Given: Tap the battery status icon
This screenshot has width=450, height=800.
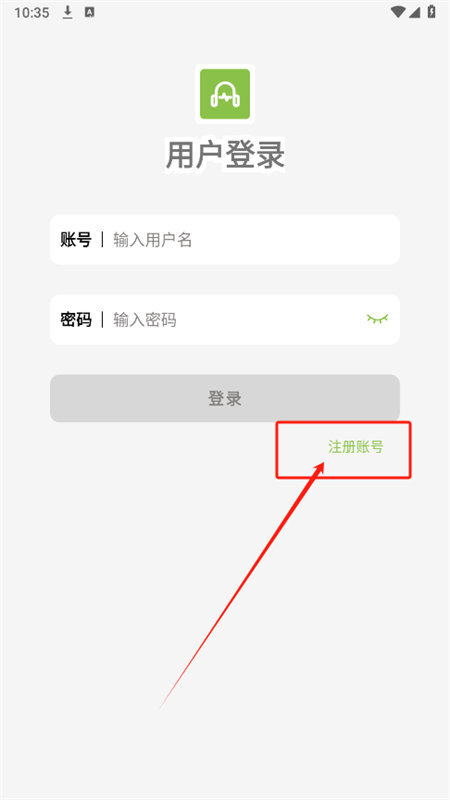Looking at the screenshot, I should pos(432,12).
